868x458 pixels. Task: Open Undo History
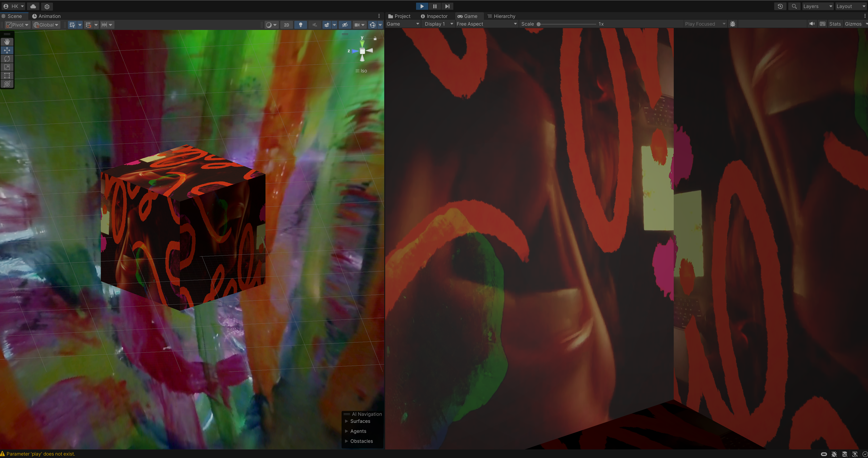(x=780, y=6)
